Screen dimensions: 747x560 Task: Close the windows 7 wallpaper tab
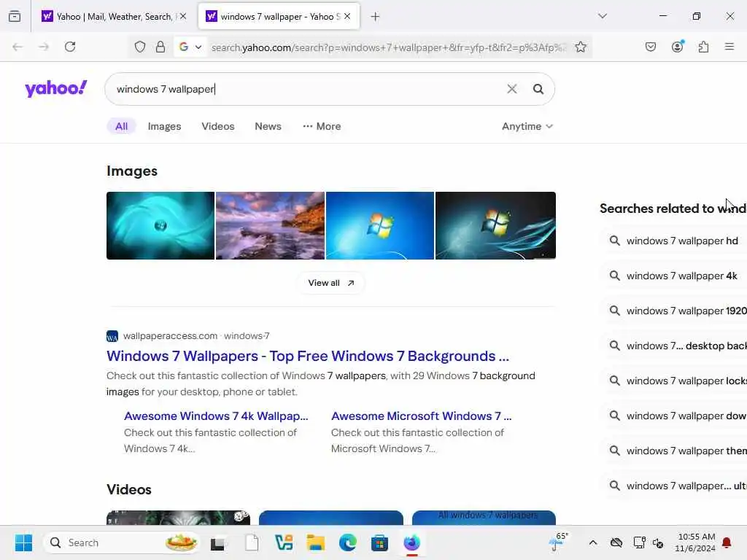pos(347,16)
